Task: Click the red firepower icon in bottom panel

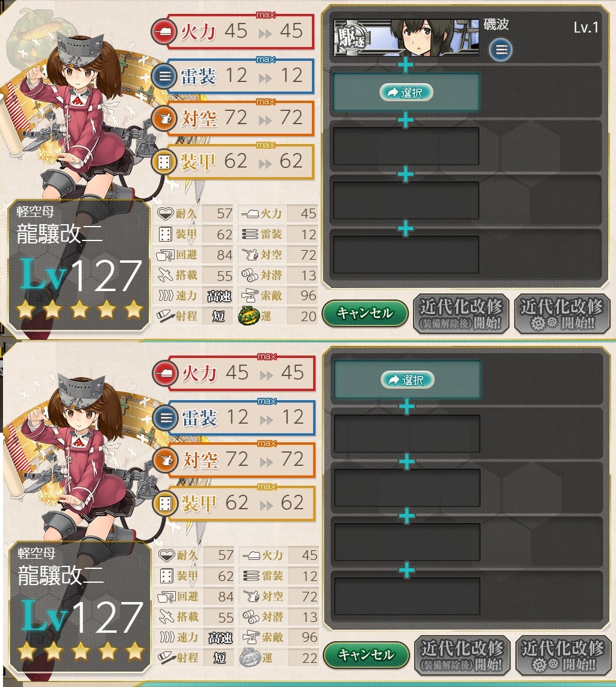Action: [164, 374]
